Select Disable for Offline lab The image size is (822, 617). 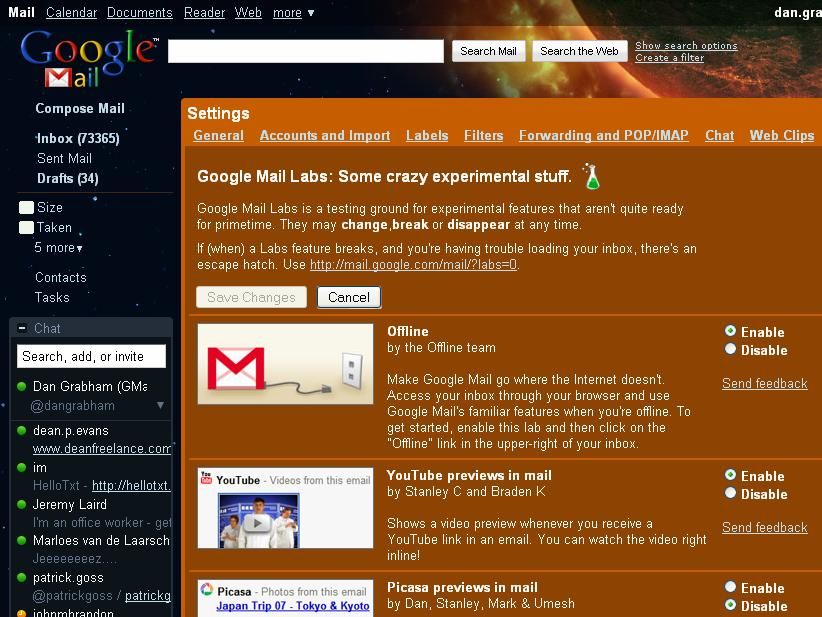(x=730, y=349)
